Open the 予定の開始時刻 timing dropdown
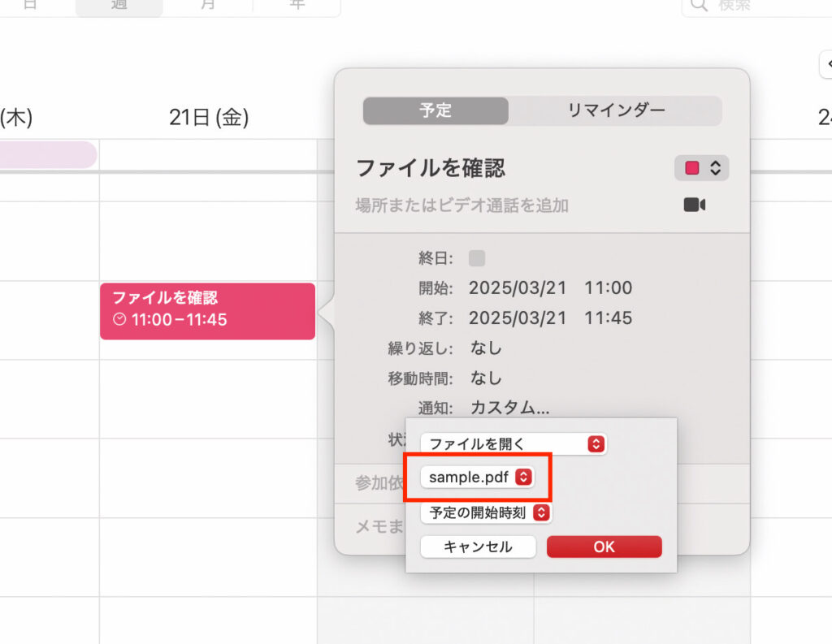 [x=485, y=512]
